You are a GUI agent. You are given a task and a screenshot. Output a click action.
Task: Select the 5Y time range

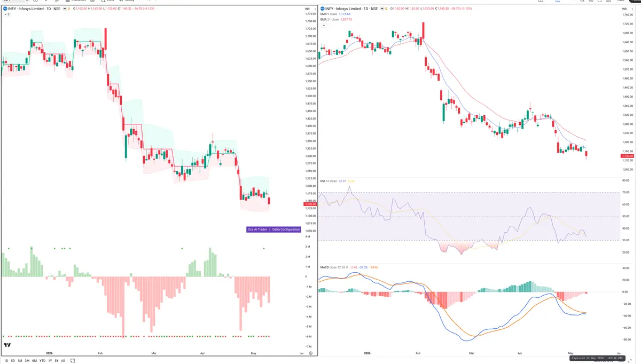pyautogui.click(x=57, y=361)
